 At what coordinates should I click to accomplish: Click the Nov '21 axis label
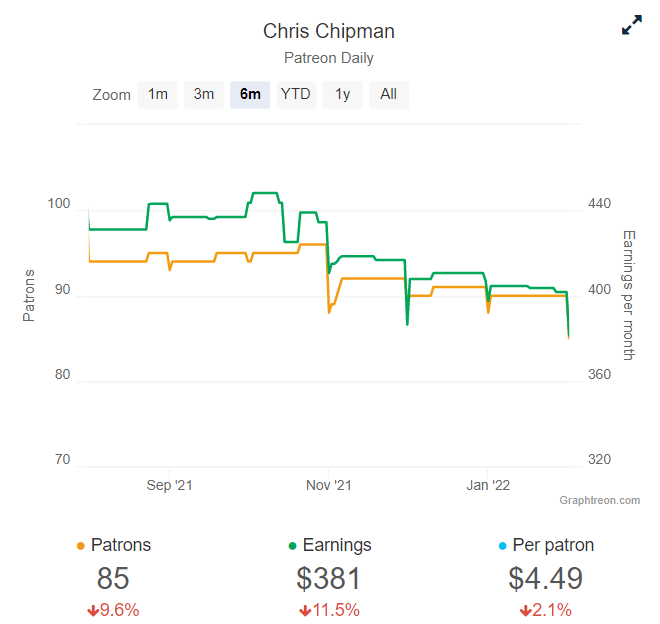[329, 485]
